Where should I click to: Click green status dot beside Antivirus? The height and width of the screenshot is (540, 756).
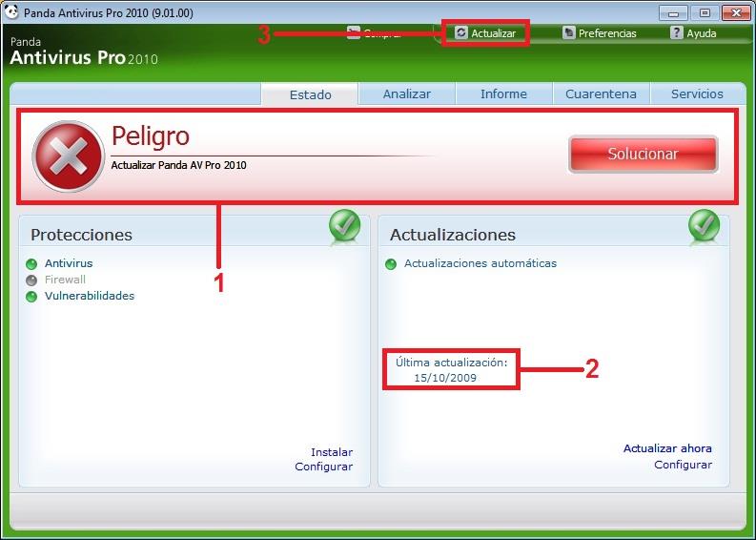(x=31, y=264)
